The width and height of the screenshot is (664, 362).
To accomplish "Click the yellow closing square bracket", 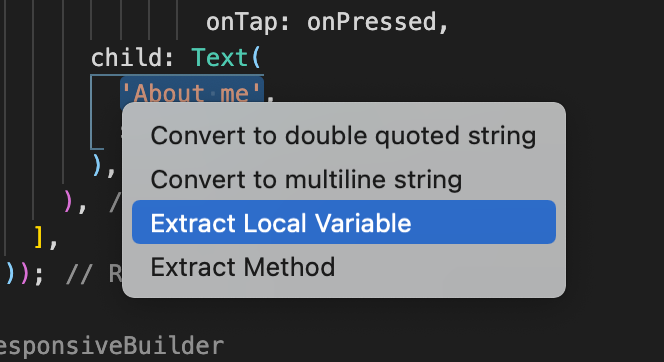I will pos(39,238).
